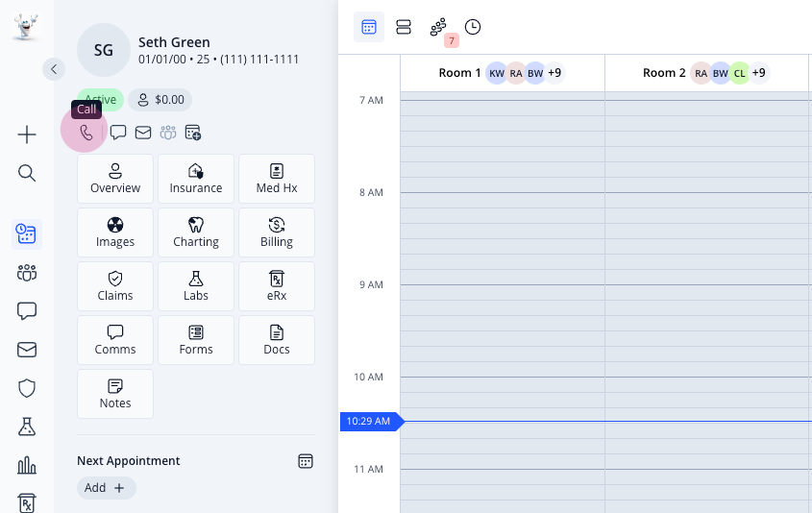Open the Forms tile
Image resolution: width=812 pixels, height=513 pixels.
[196, 340]
